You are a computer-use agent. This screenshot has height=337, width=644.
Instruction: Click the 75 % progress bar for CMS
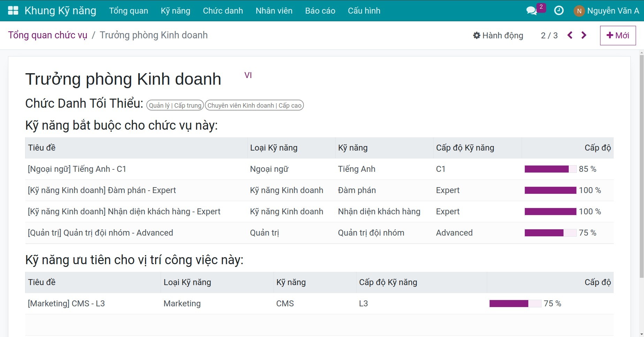(x=515, y=304)
